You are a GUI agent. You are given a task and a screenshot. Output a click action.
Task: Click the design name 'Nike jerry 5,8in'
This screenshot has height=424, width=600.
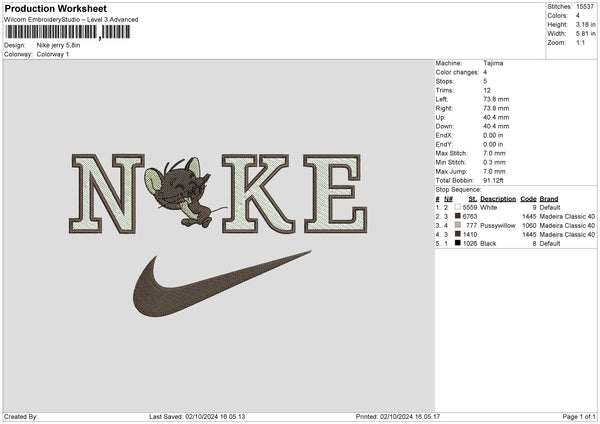coord(59,45)
